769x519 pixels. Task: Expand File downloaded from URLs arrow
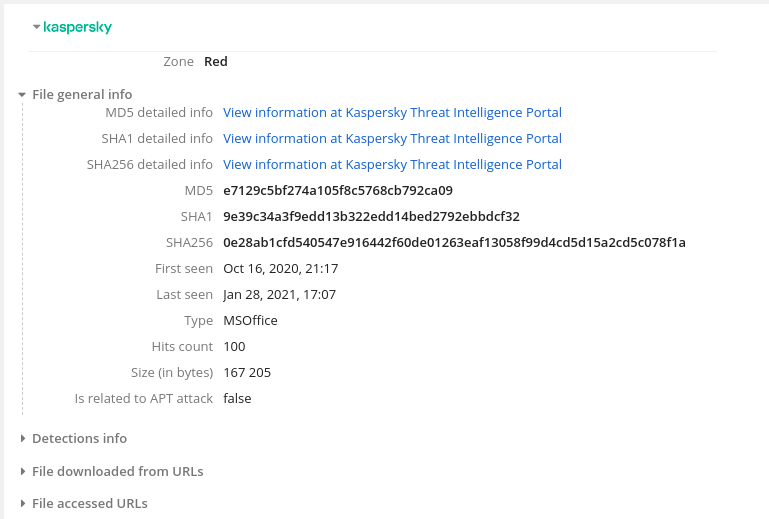(x=22, y=472)
